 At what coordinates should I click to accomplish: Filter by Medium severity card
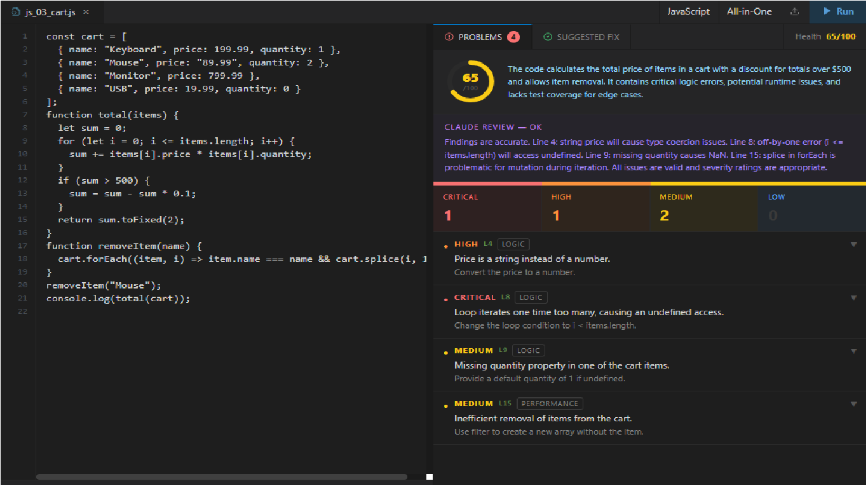point(704,208)
